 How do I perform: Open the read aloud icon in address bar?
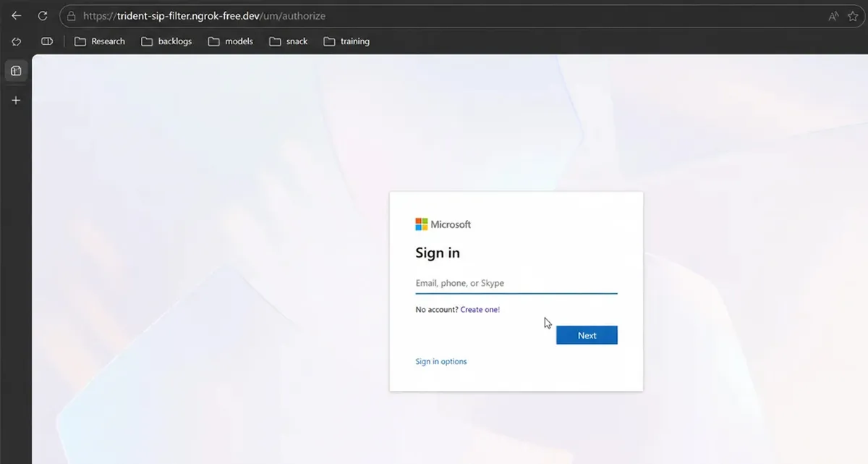click(833, 15)
